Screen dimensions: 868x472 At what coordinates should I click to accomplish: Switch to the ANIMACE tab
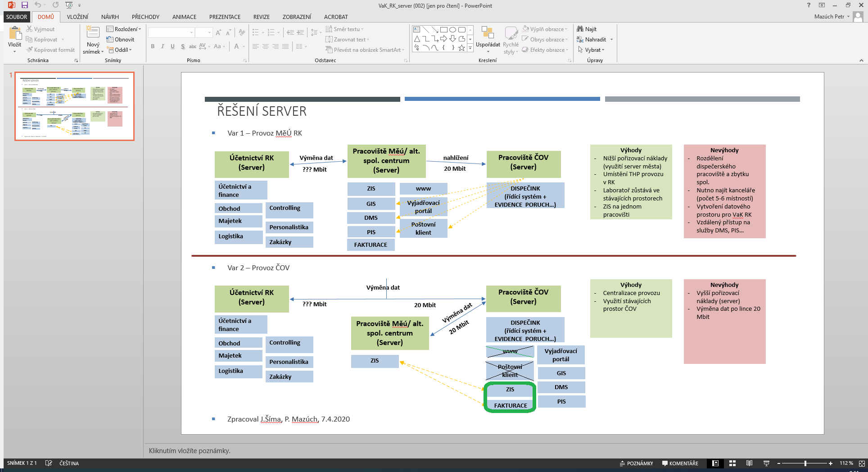click(184, 17)
